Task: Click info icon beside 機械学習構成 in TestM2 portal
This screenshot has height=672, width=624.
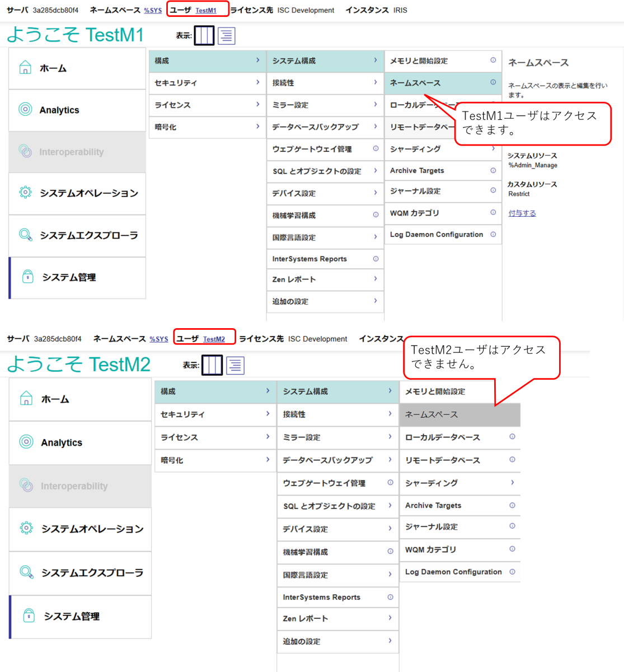Action: point(390,552)
